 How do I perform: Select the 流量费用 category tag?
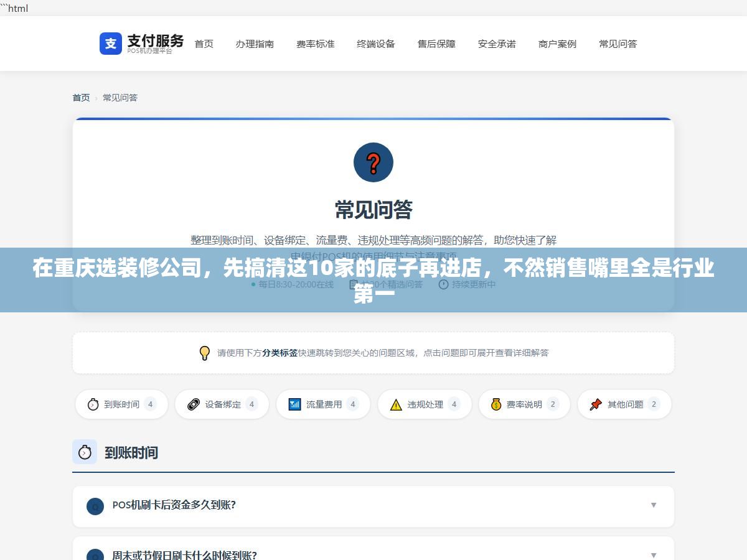[323, 404]
